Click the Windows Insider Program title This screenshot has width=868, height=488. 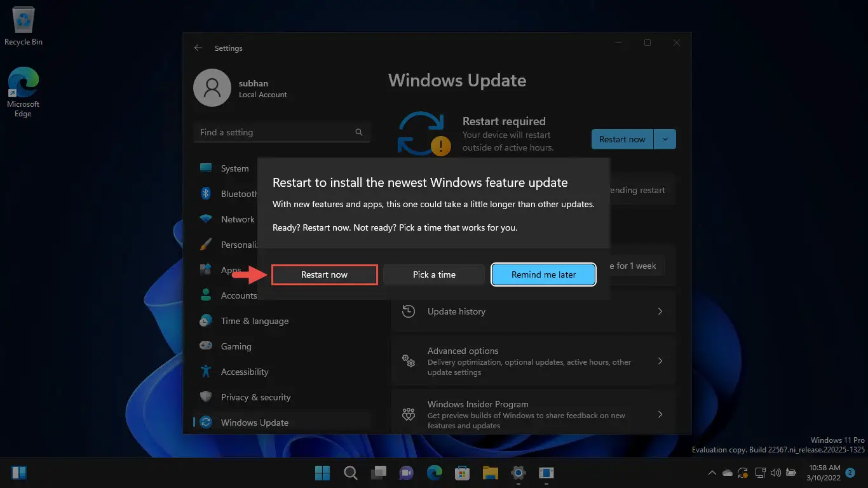point(478,404)
